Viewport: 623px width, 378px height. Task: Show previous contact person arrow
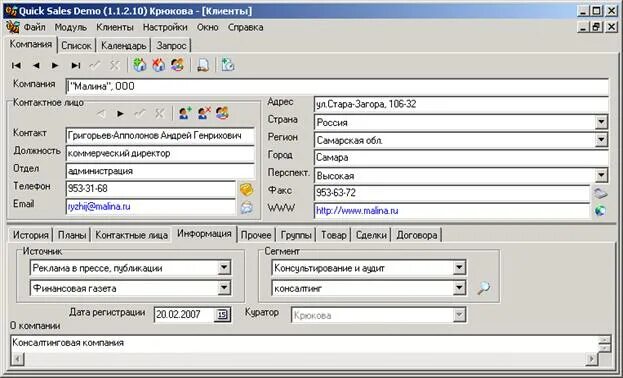point(101,114)
